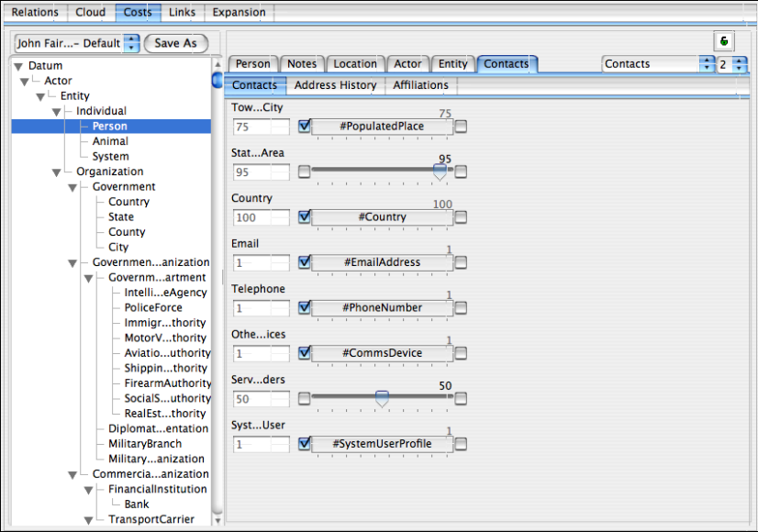Open the Notes tab
This screenshot has width=758, height=532.
302,64
